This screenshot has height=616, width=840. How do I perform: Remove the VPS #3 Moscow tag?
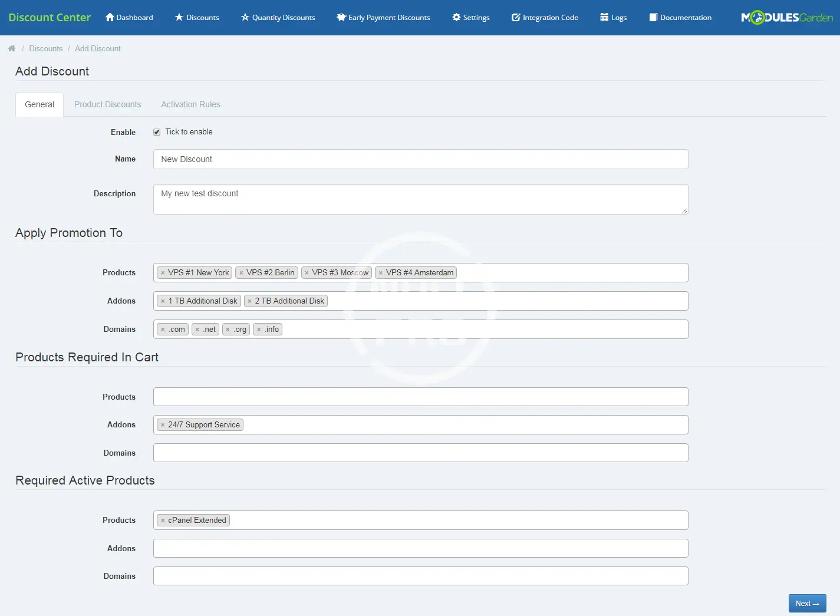[x=307, y=273]
